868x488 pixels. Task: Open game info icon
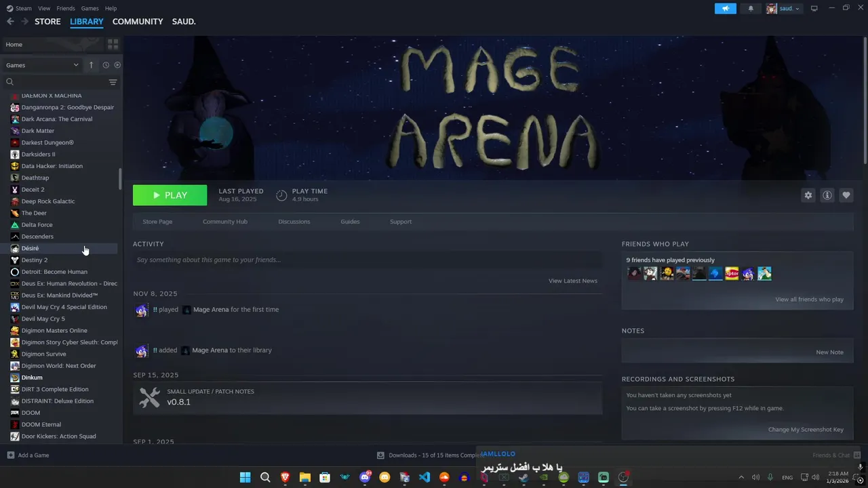pos(827,195)
